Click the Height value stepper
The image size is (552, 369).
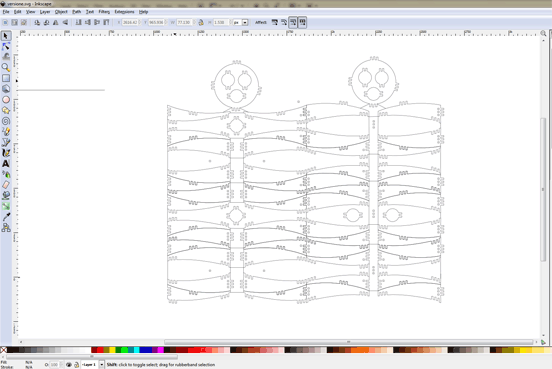point(231,23)
